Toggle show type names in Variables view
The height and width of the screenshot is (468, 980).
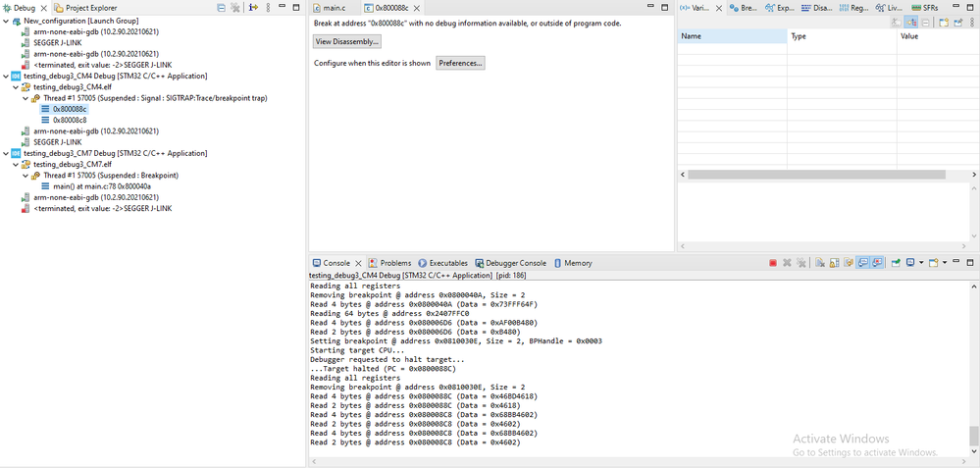tap(897, 23)
